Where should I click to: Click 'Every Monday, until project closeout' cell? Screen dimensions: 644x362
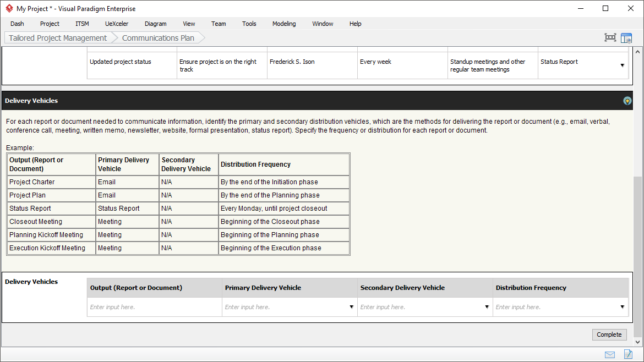click(x=284, y=209)
